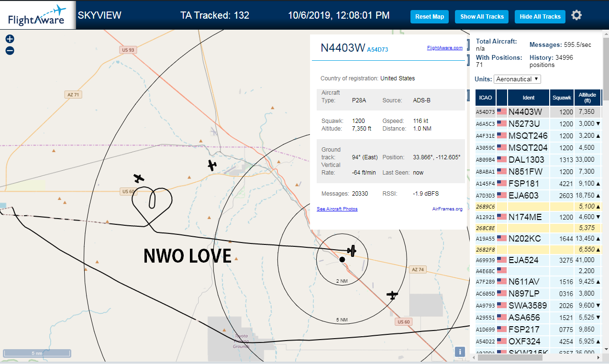Screen dimensions: 609x364
Task: Click the altitude value 33,000 for DAL1303
Action: click(585, 160)
